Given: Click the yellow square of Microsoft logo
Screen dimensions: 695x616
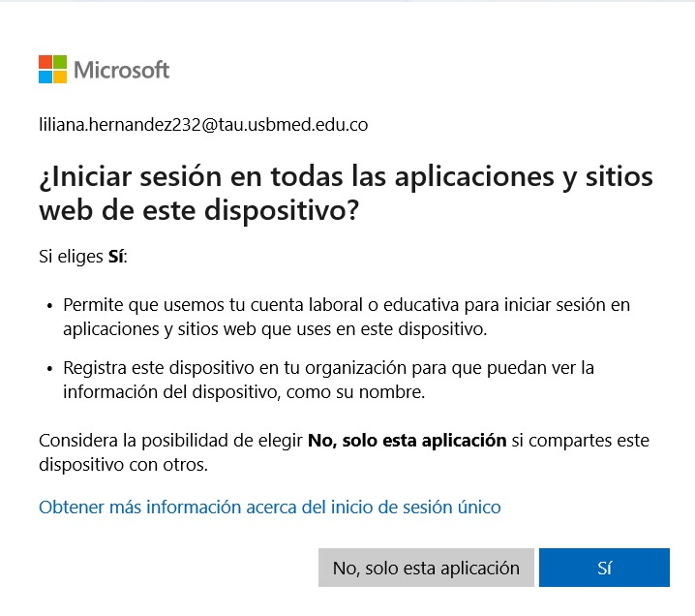Looking at the screenshot, I should (60, 77).
